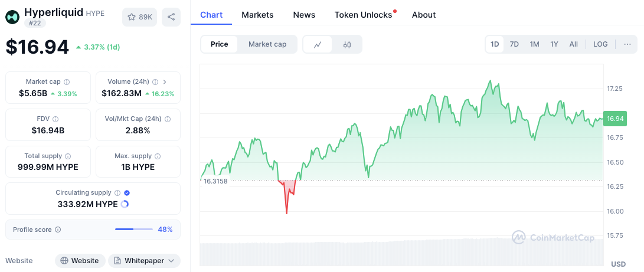Viewport: 644px width, 272px height.
Task: Switch to the Chart tab
Action: [x=211, y=15]
